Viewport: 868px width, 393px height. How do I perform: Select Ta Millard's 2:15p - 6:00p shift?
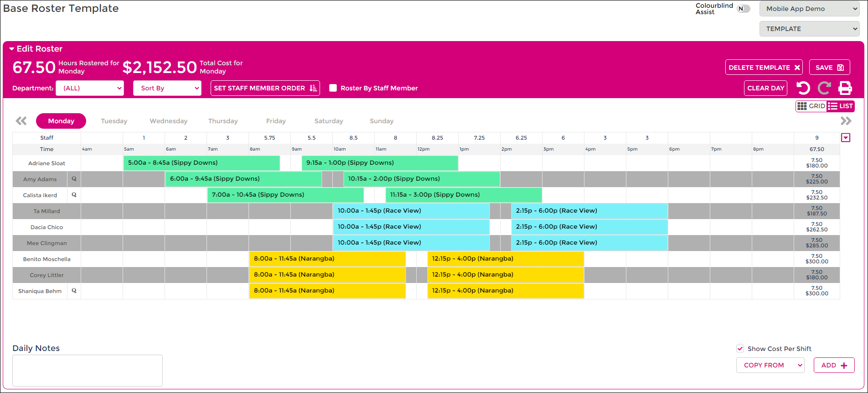point(589,211)
